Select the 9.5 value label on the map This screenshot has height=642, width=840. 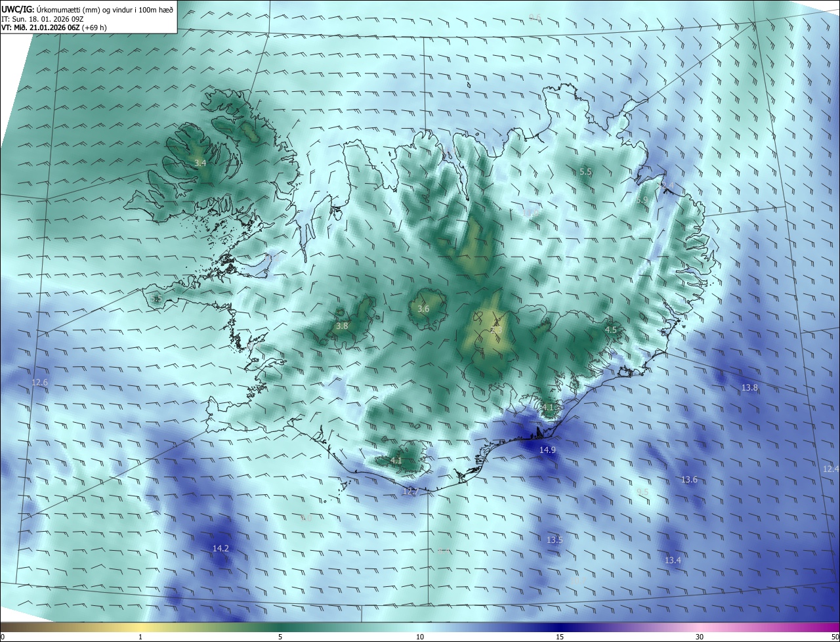point(642,492)
